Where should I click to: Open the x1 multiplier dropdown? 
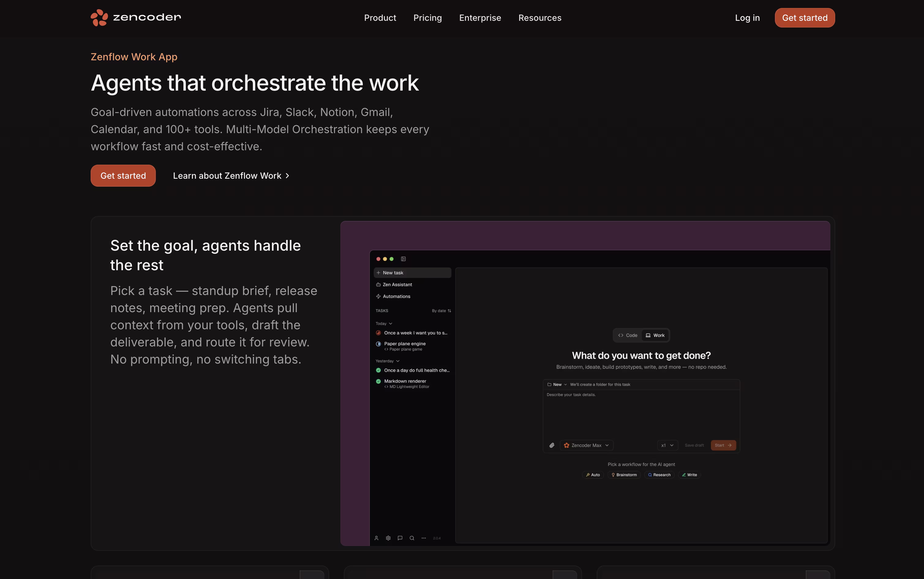click(x=667, y=445)
